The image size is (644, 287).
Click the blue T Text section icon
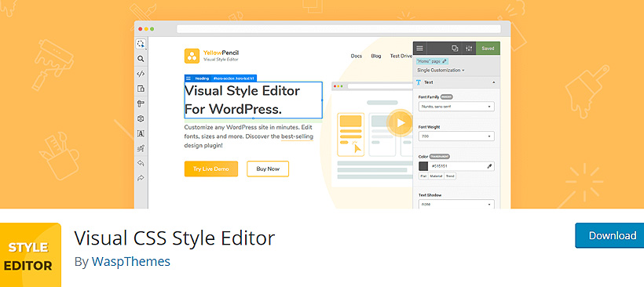419,82
